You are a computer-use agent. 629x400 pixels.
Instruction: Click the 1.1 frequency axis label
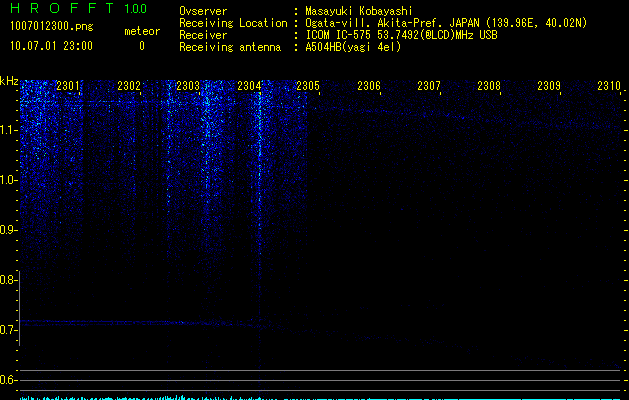click(8, 130)
